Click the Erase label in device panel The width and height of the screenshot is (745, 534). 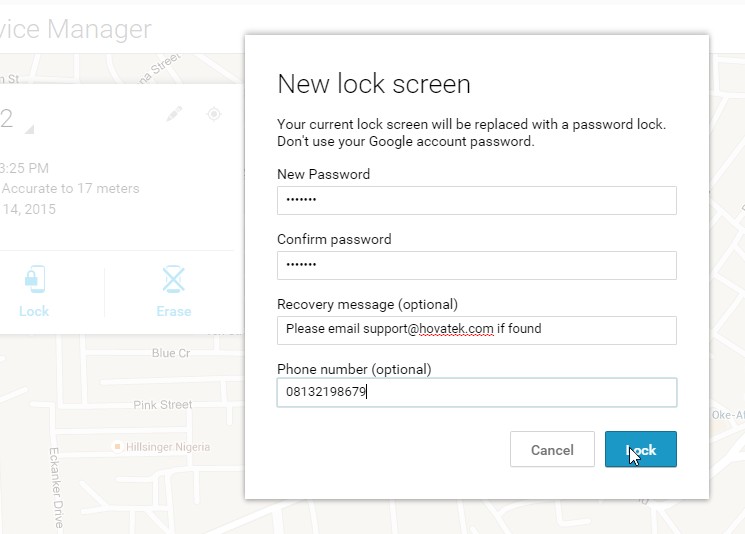tap(174, 311)
